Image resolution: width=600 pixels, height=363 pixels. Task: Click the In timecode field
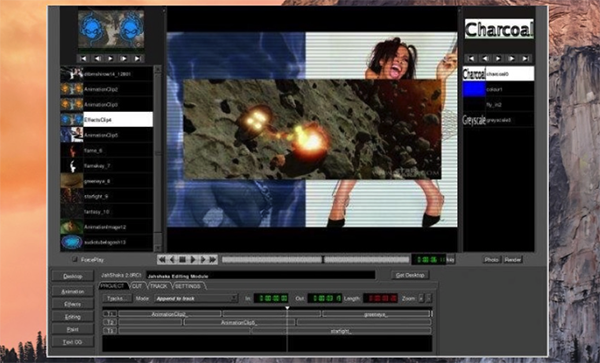pyautogui.click(x=271, y=298)
